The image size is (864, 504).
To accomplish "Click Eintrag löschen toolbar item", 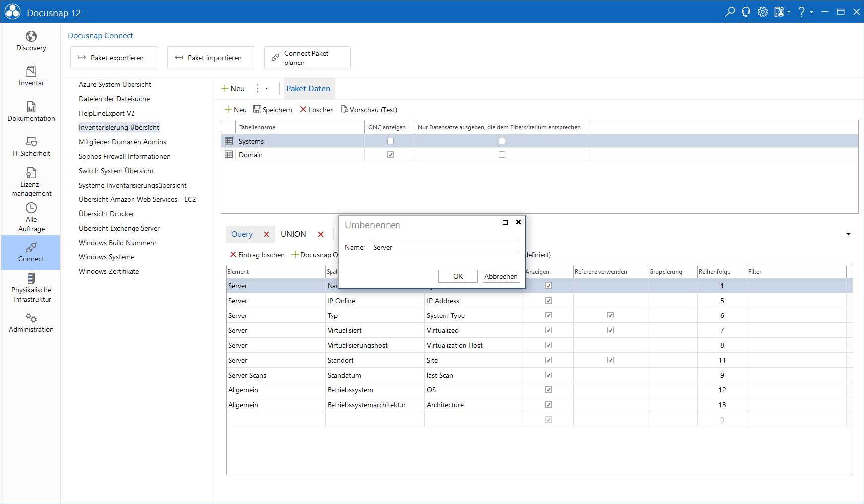I will [x=257, y=255].
